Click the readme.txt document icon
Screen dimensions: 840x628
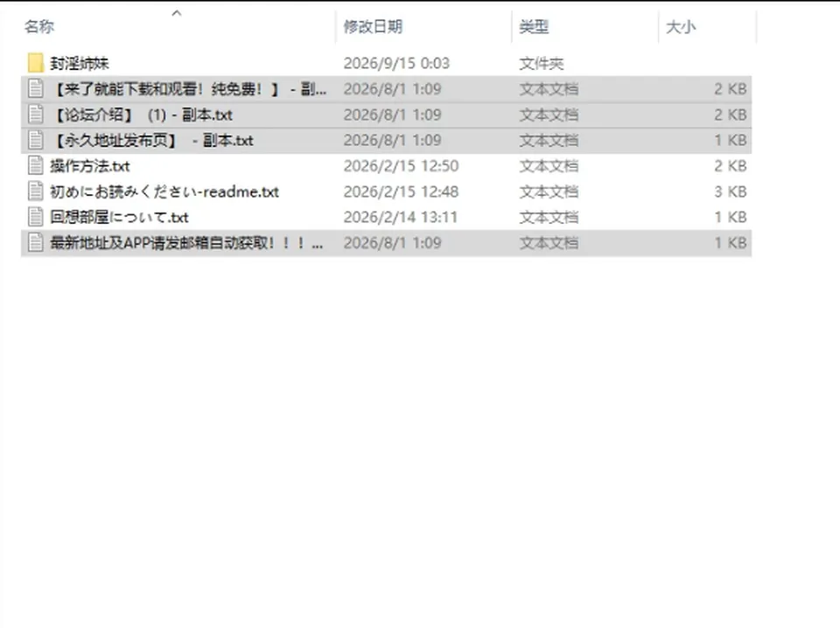click(x=35, y=192)
